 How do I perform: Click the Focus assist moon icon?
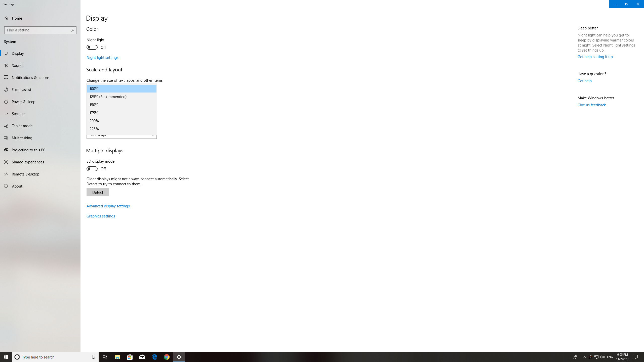coord(6,89)
